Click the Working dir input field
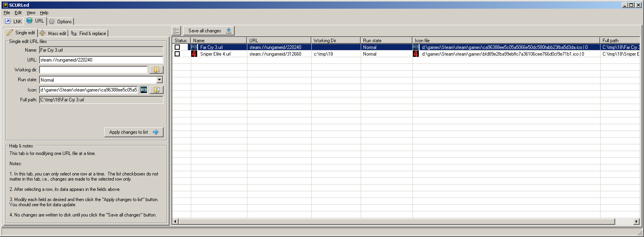This screenshot has height=237, width=644. point(93,70)
